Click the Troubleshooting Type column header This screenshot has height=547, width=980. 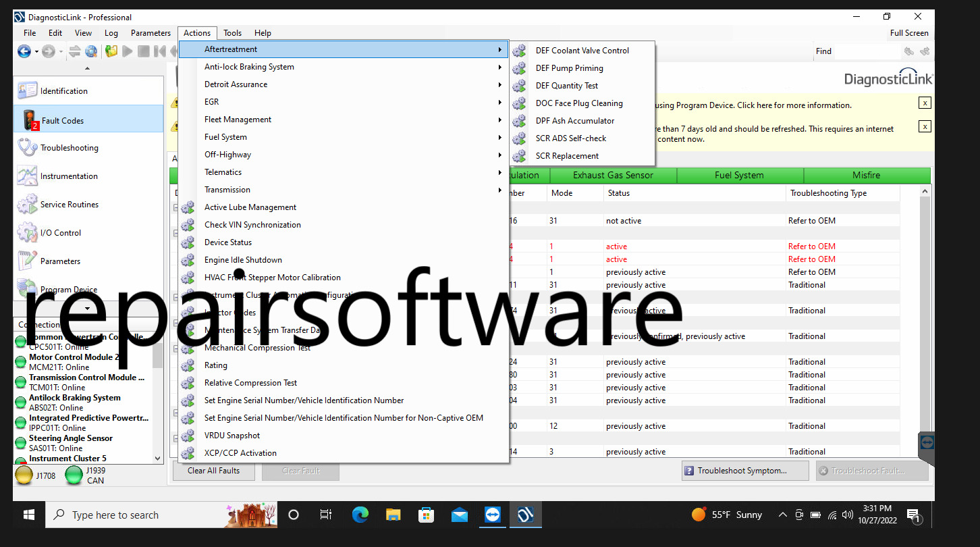click(x=842, y=193)
